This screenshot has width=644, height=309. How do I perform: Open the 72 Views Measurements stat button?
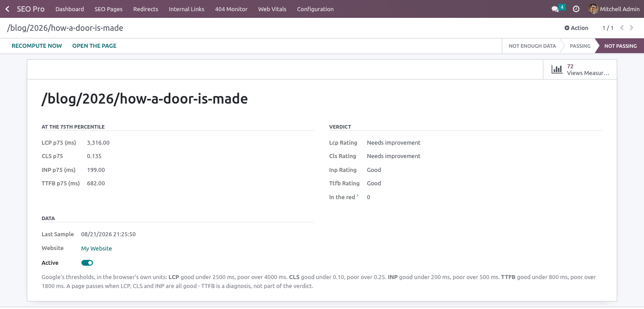[580, 70]
